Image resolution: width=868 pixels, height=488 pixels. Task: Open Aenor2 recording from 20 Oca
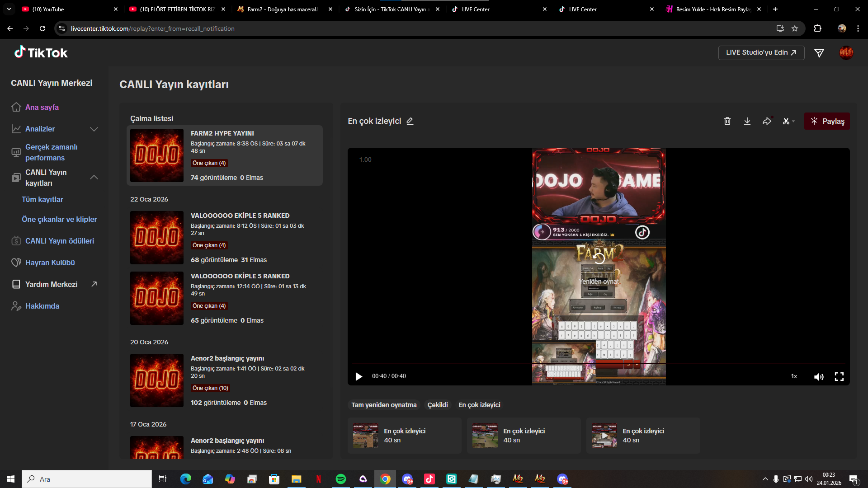[x=225, y=380]
